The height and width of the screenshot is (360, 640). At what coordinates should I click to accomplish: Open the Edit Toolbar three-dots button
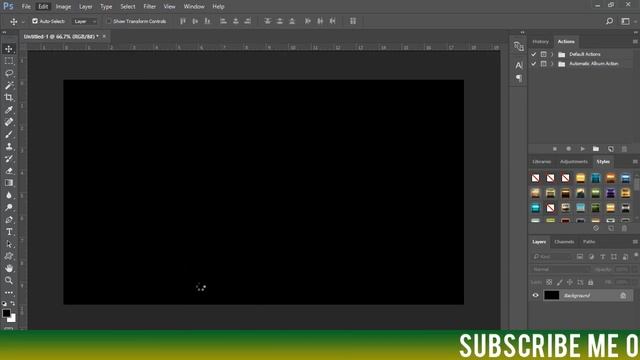9,293
